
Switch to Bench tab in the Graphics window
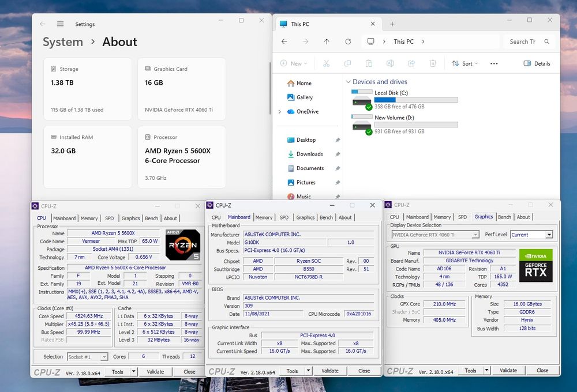click(x=504, y=217)
